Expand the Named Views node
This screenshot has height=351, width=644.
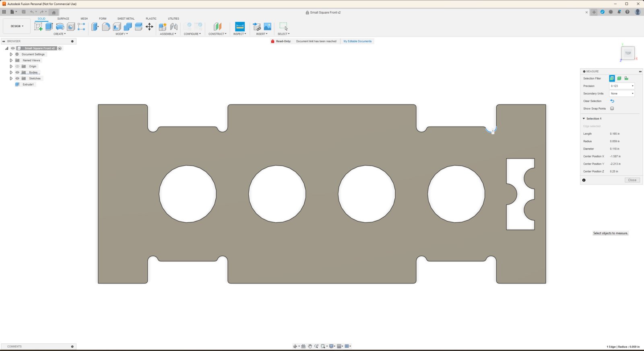[11, 60]
